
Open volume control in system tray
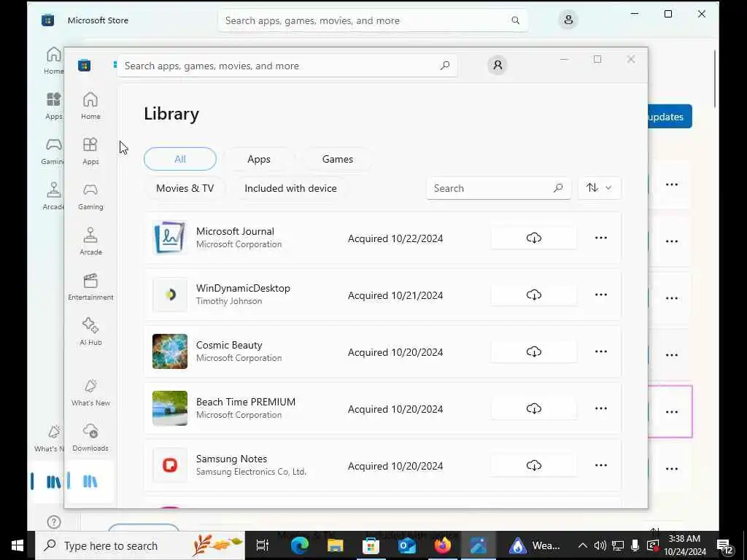pos(600,545)
